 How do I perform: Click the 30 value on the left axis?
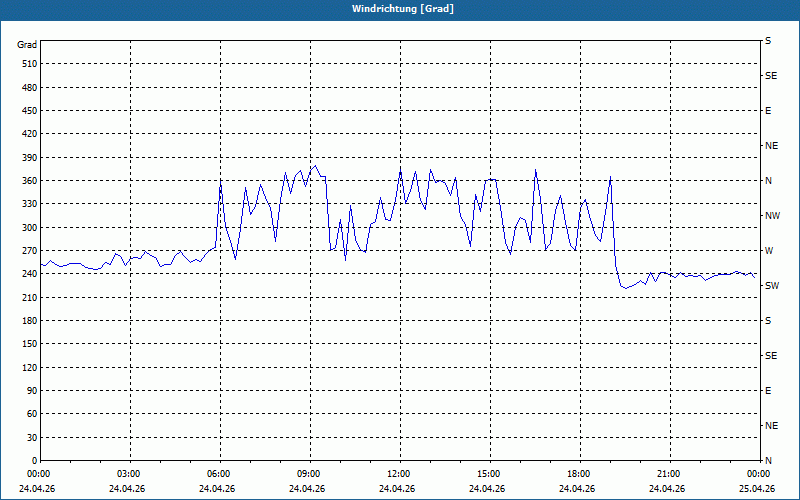(x=32, y=438)
